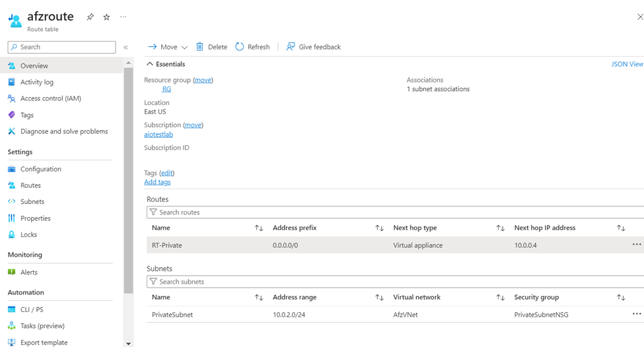
Task: Click the Add tags link
Action: (x=157, y=182)
